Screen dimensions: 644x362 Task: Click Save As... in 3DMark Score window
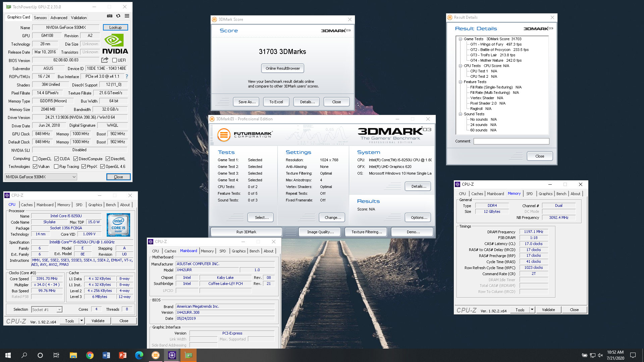pyautogui.click(x=247, y=102)
